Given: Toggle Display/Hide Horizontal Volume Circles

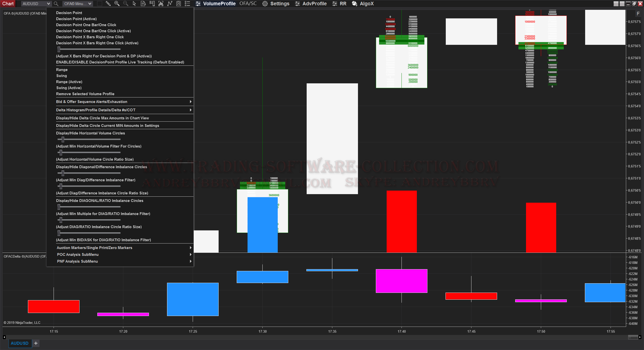Looking at the screenshot, I should (x=90, y=133).
